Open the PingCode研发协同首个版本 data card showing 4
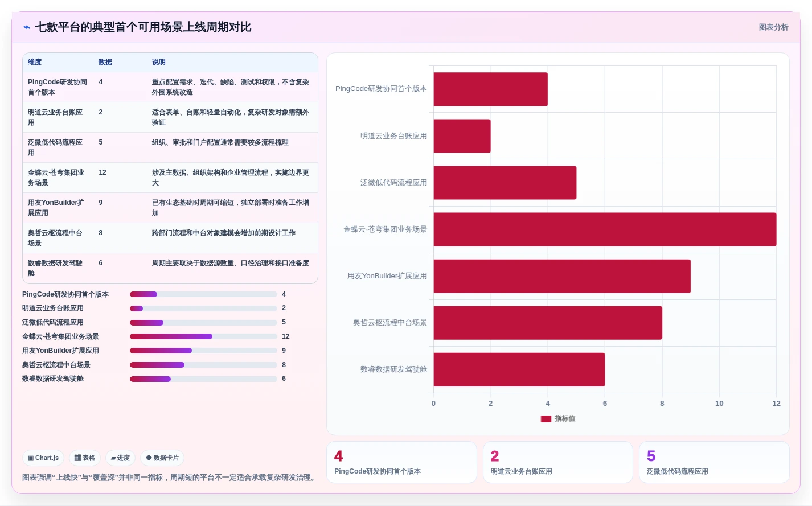The width and height of the screenshot is (812, 506). [x=401, y=462]
